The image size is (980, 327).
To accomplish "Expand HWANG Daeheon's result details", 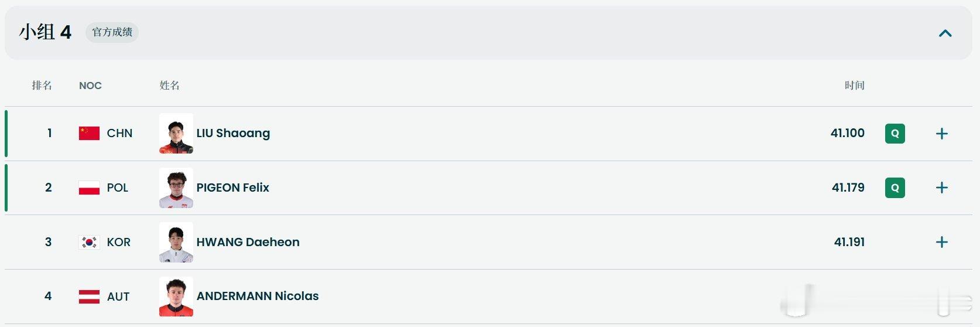I will pyautogui.click(x=941, y=242).
